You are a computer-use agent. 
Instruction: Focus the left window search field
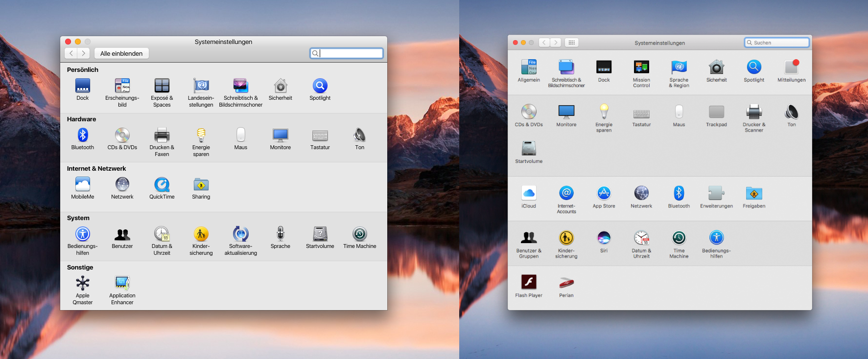[x=347, y=53]
